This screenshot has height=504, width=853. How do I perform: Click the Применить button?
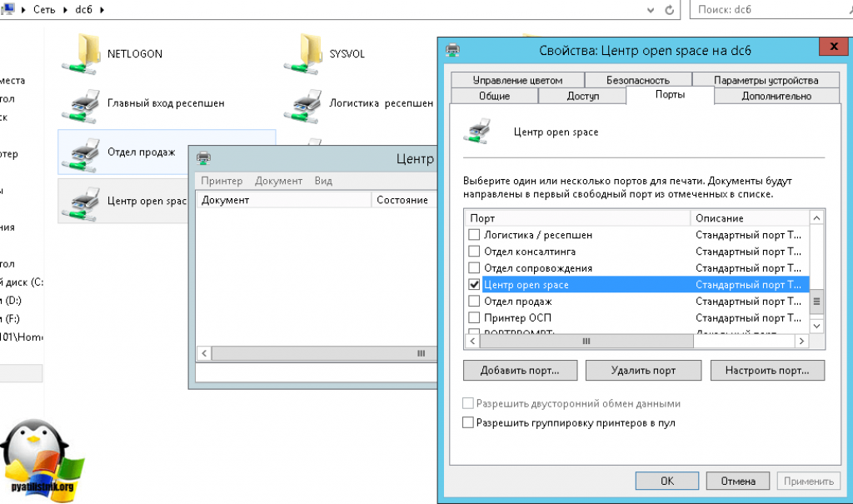(x=808, y=482)
